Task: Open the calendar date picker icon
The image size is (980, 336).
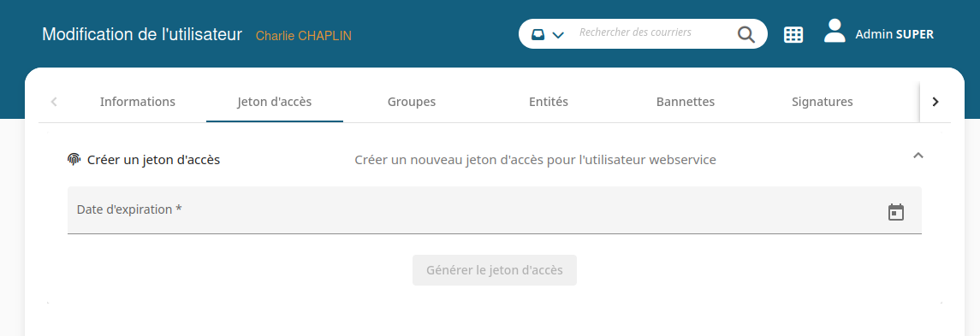Action: tap(895, 212)
